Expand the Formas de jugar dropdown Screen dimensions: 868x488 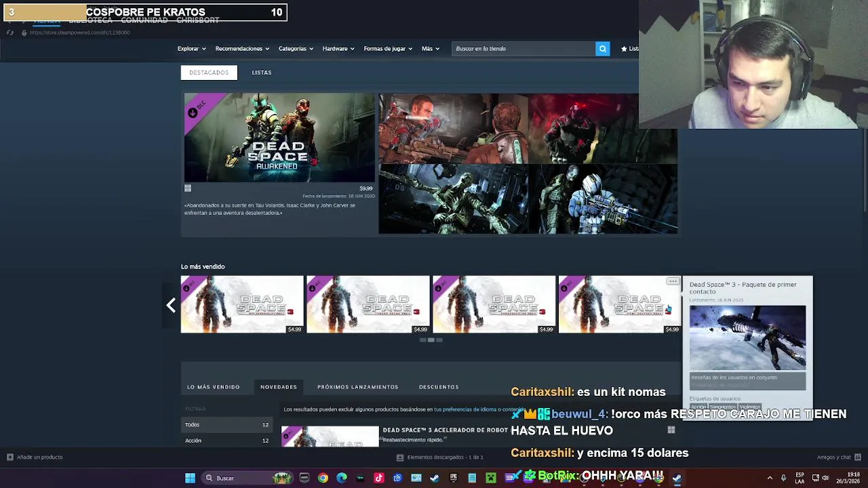[388, 49]
